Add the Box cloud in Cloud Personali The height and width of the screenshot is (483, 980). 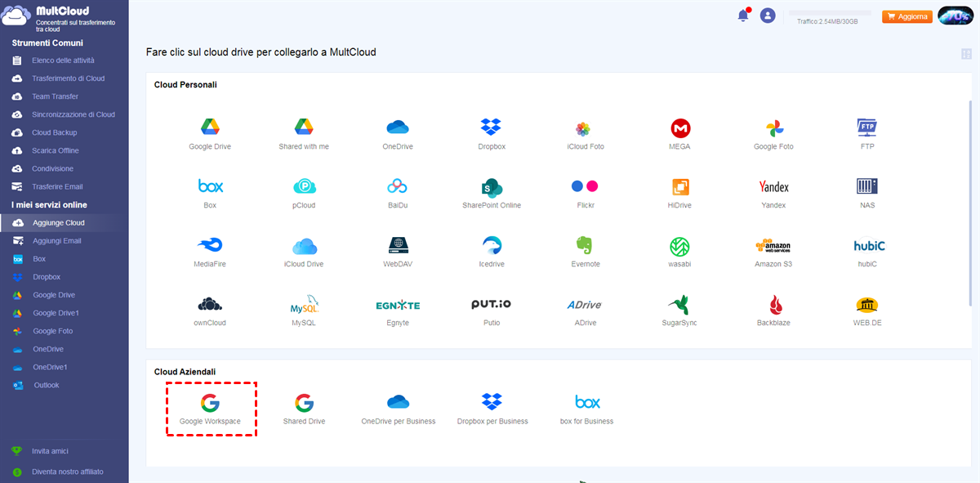(210, 186)
